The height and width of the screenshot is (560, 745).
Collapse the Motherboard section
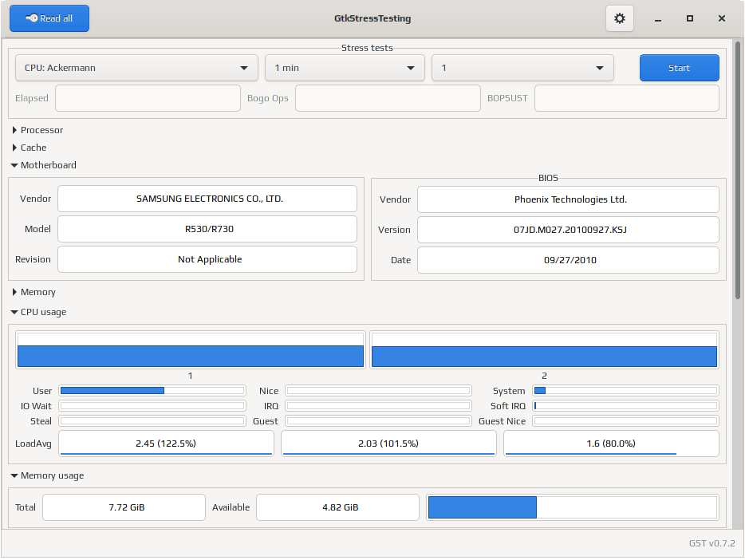point(44,165)
